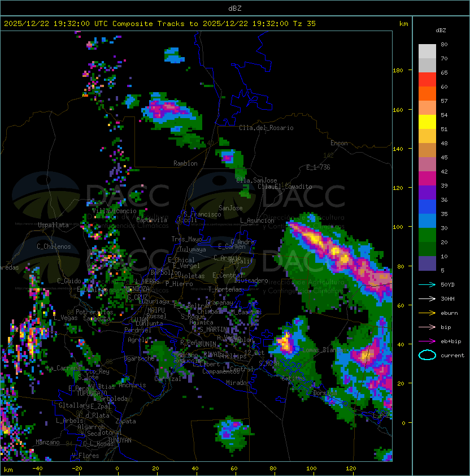Click the Tulumaya place label
470x476 pixels.
(193, 249)
